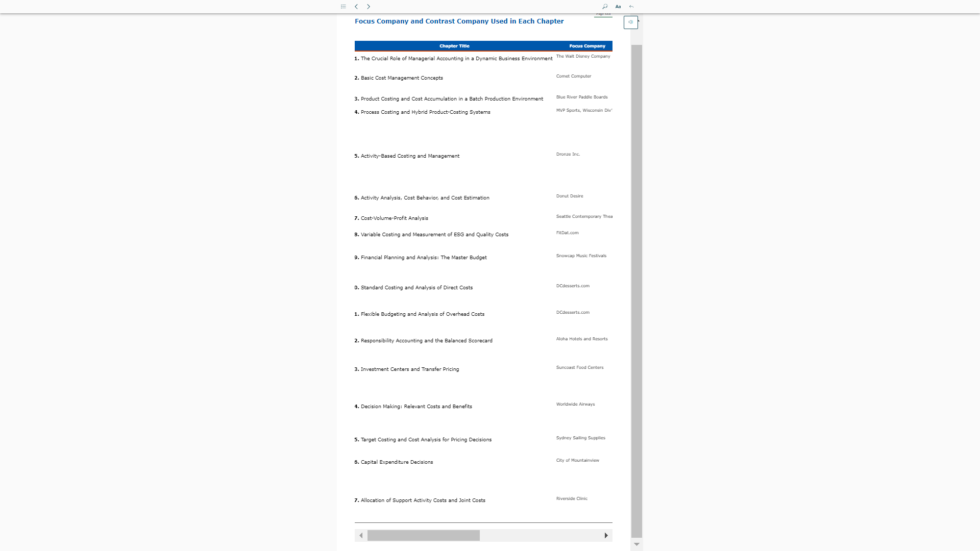
Task: Click the 'MVP Sports, Wisconsin Div' cell
Action: (x=584, y=111)
